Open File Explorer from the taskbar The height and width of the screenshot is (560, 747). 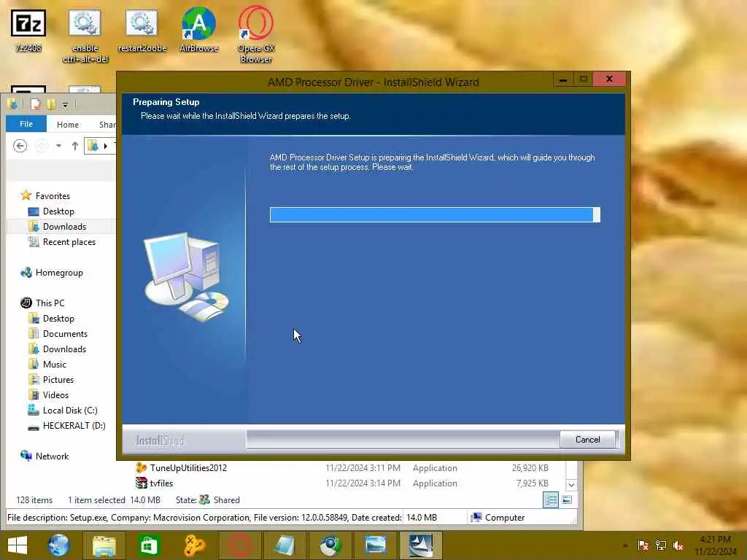[x=104, y=545]
